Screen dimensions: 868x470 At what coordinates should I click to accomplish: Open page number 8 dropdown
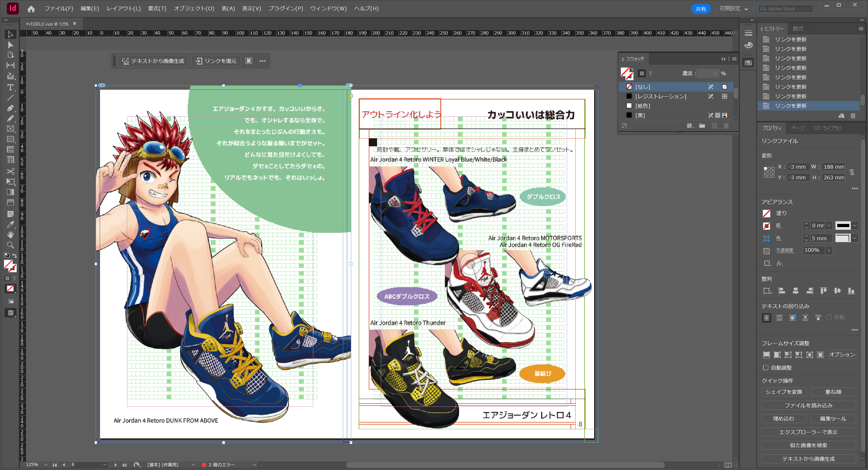point(105,465)
